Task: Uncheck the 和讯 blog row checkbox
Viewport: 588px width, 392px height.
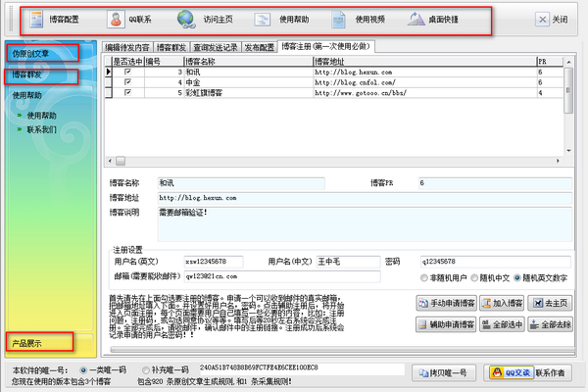Action: point(127,72)
